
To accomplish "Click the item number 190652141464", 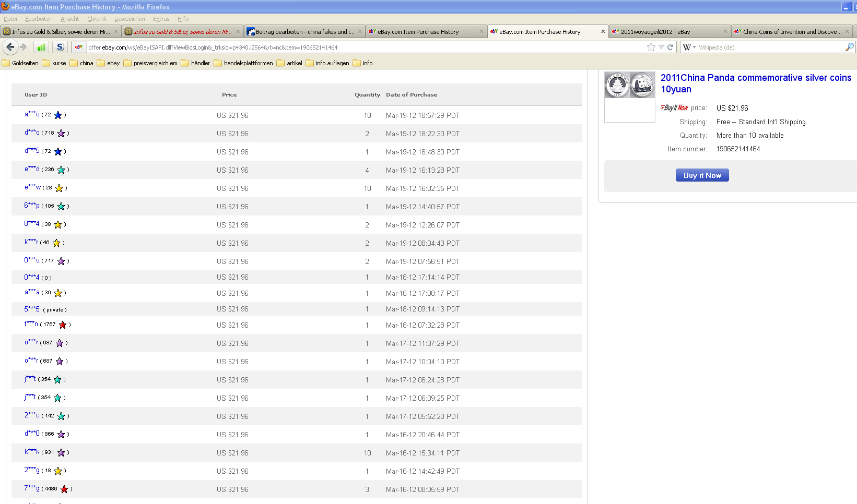I will (x=738, y=149).
